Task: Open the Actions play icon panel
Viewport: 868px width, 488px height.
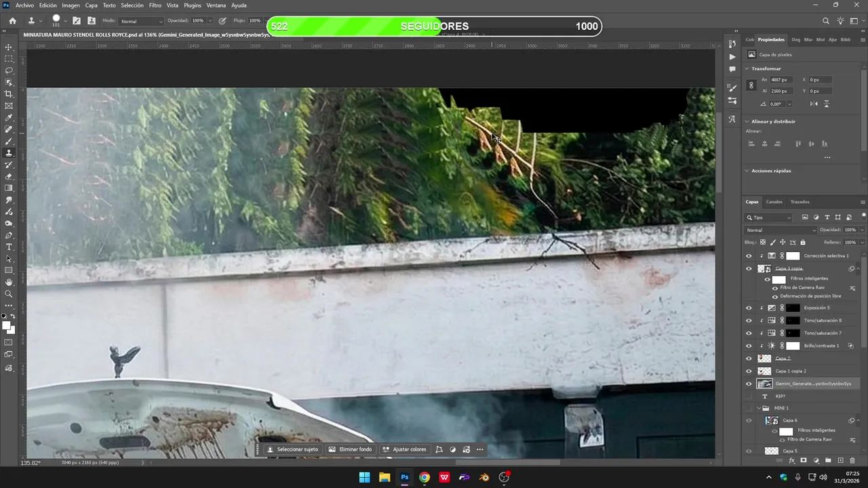Action: (732, 57)
